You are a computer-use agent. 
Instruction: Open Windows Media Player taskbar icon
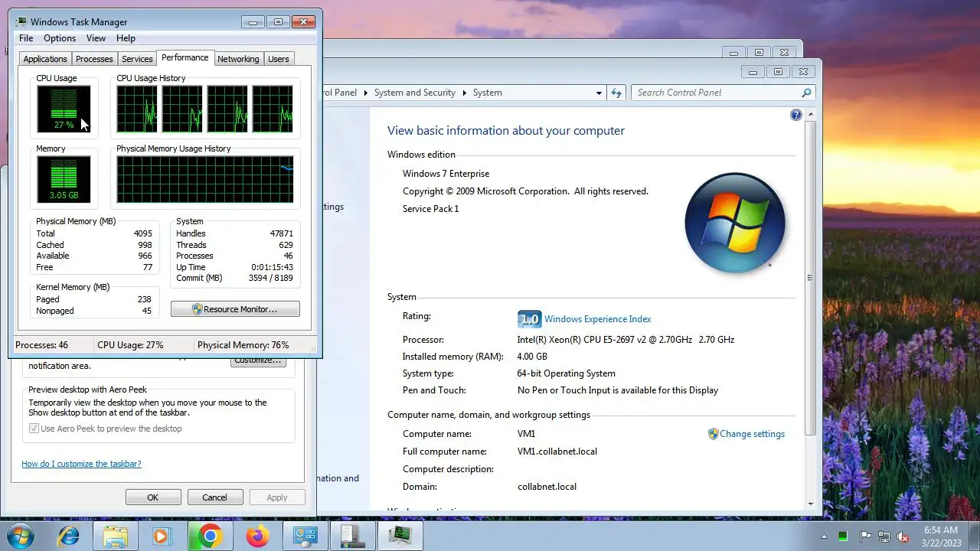(x=162, y=536)
